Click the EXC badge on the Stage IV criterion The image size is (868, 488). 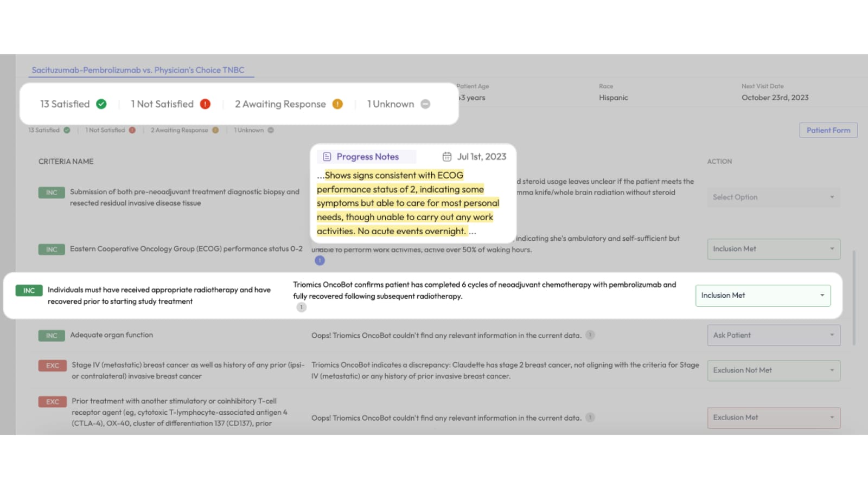(x=52, y=365)
